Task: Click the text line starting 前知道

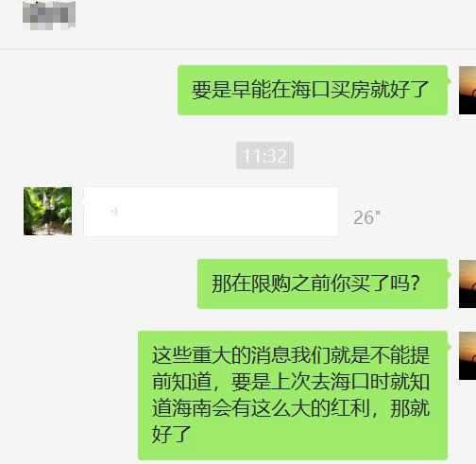Action: (x=291, y=382)
